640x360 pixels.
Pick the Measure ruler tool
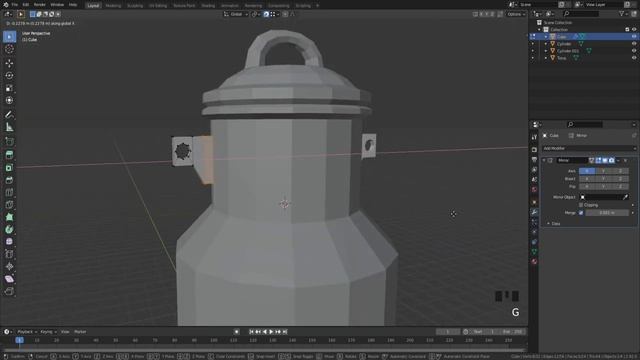point(9,127)
